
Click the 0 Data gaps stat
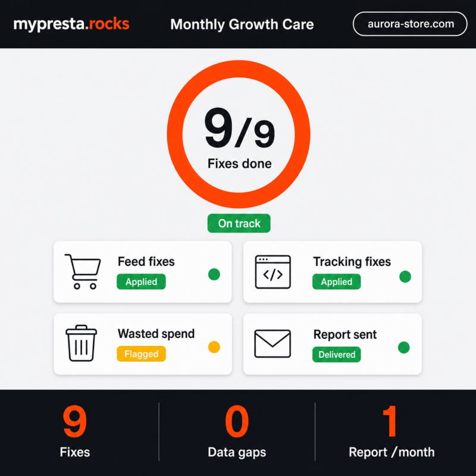(237, 431)
